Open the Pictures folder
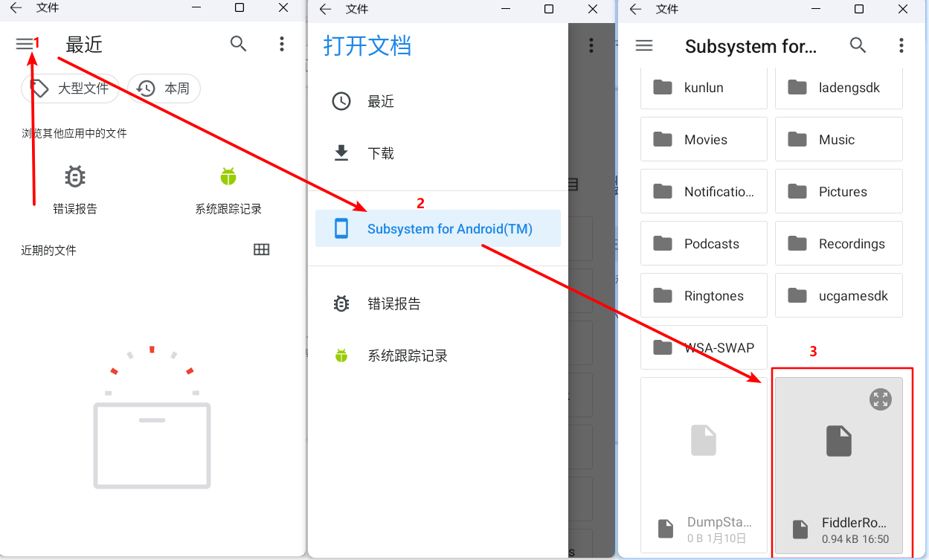The image size is (929, 560). pyautogui.click(x=839, y=191)
